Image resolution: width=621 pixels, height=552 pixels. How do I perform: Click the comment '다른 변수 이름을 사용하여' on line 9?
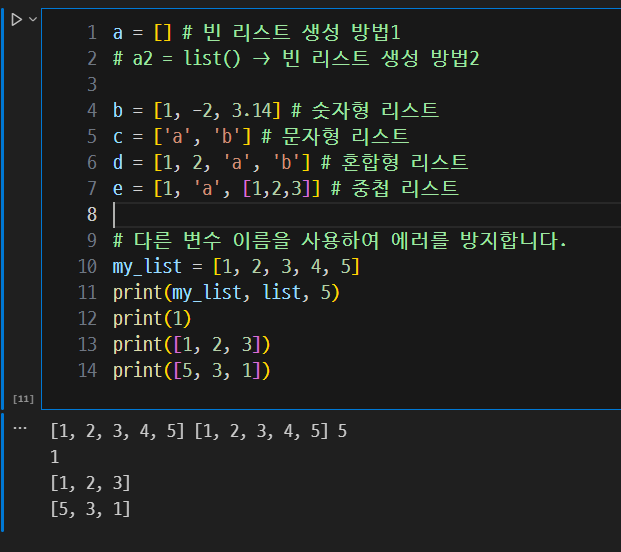click(x=256, y=240)
